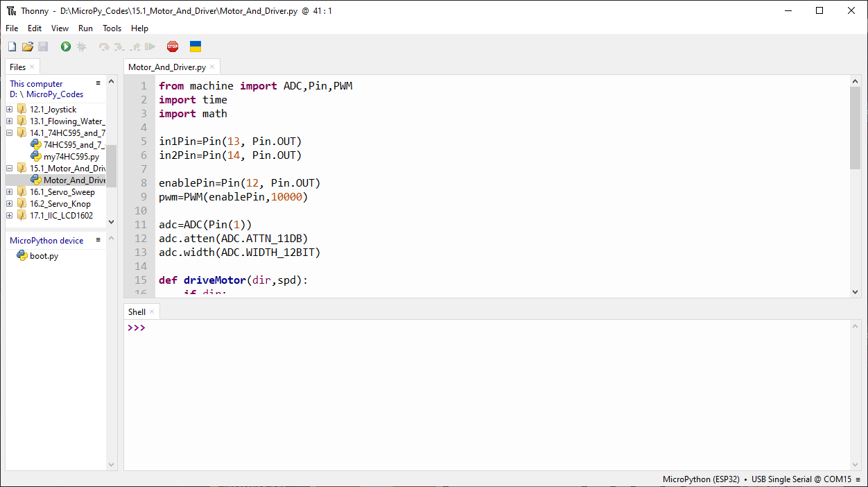This screenshot has height=487, width=868.
Task: Click the Open file folder icon
Action: point(28,46)
